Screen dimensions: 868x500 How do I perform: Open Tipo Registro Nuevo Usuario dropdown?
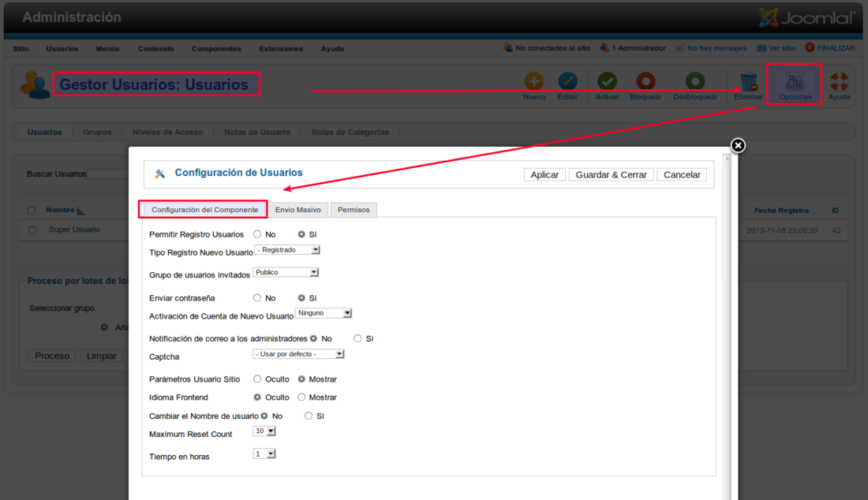click(287, 250)
